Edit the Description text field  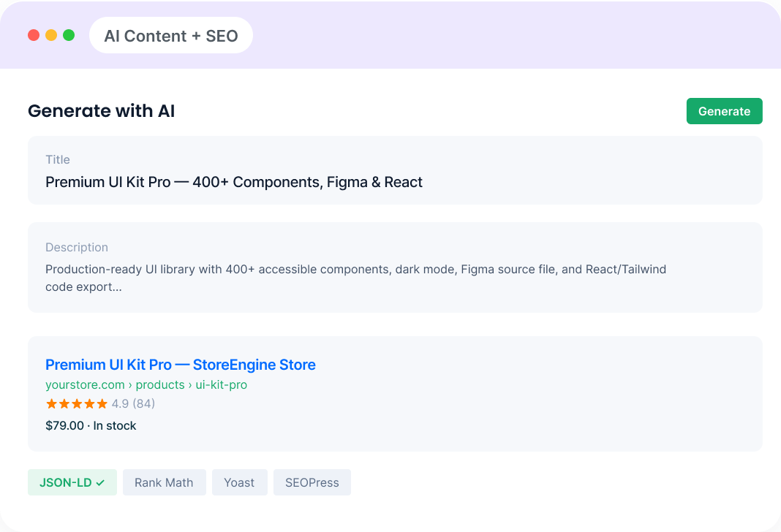click(x=395, y=267)
